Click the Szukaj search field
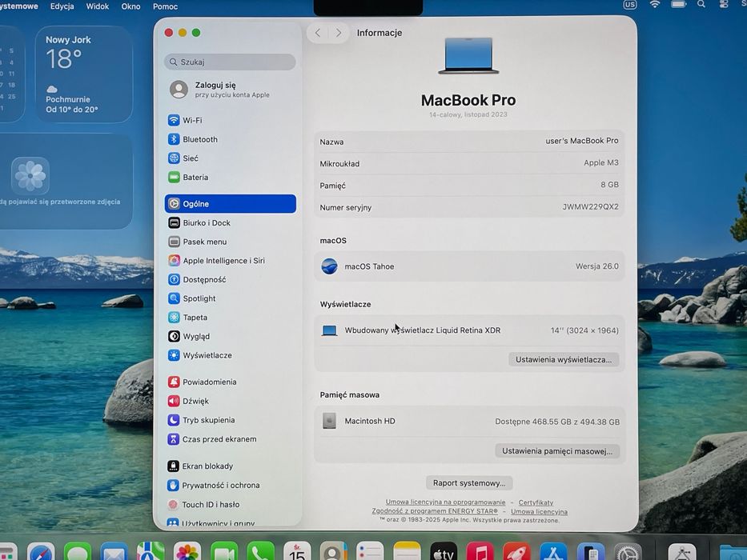 pyautogui.click(x=230, y=62)
